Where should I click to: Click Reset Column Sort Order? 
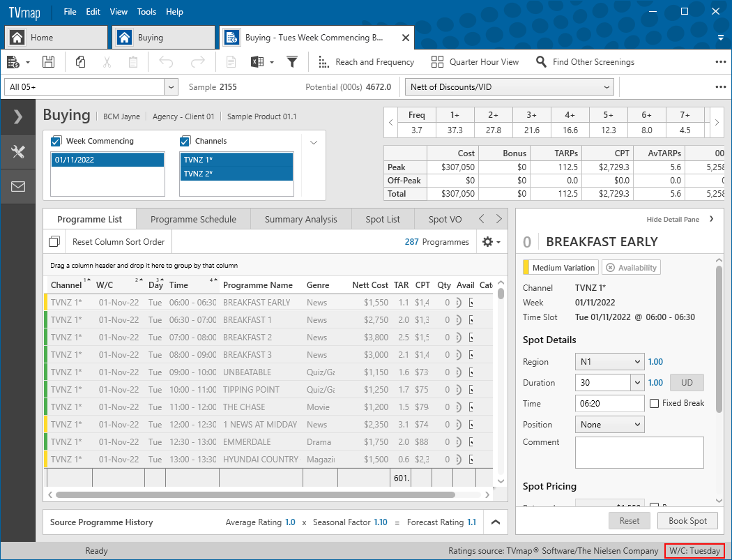point(119,242)
